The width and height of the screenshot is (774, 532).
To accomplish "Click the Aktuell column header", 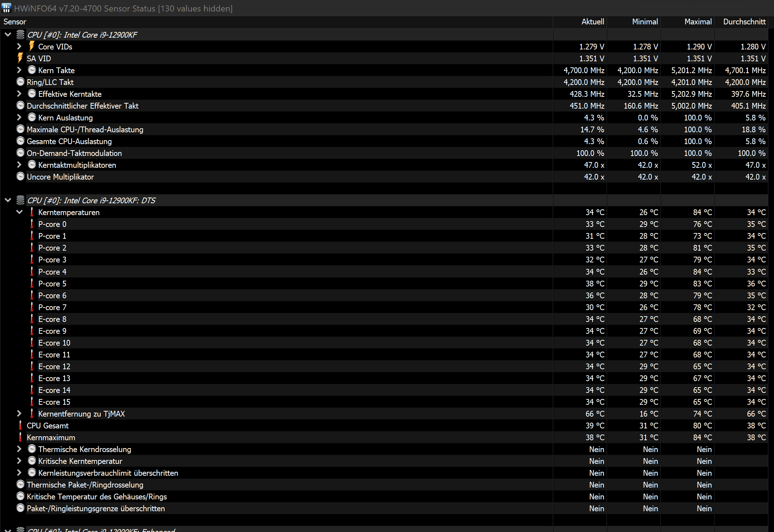I will pyautogui.click(x=593, y=22).
